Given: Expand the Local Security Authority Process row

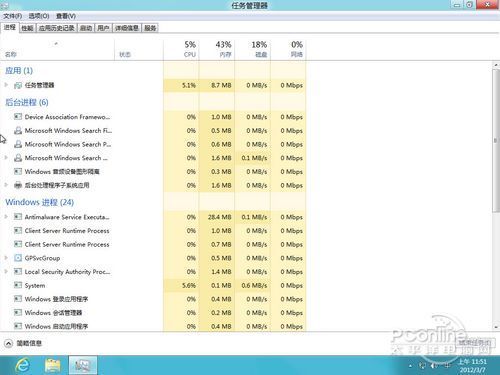Looking at the screenshot, I should (6, 271).
